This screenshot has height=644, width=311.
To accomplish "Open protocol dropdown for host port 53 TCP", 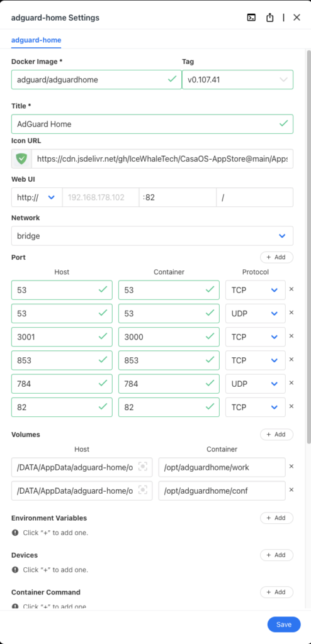I will (x=255, y=290).
